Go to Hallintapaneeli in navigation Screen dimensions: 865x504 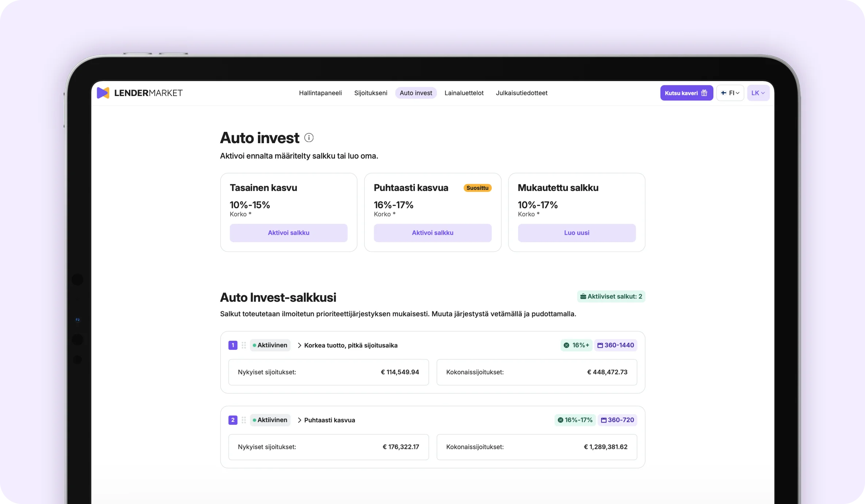[x=320, y=93]
